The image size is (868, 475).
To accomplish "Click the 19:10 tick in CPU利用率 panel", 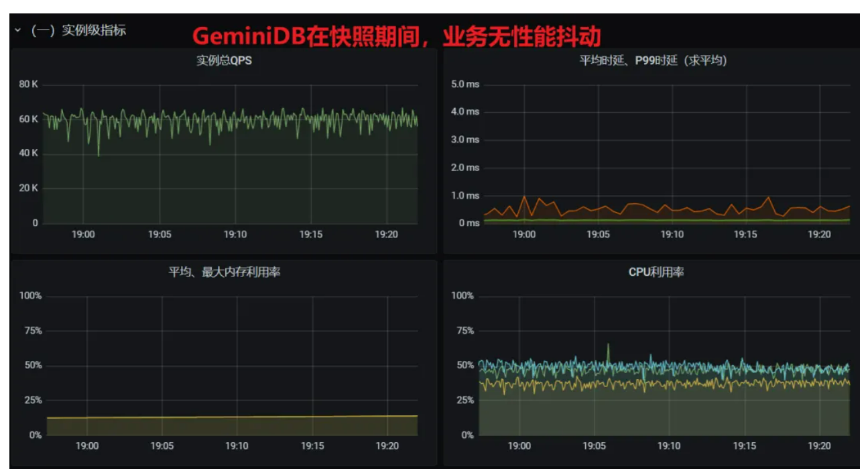I will click(x=669, y=446).
